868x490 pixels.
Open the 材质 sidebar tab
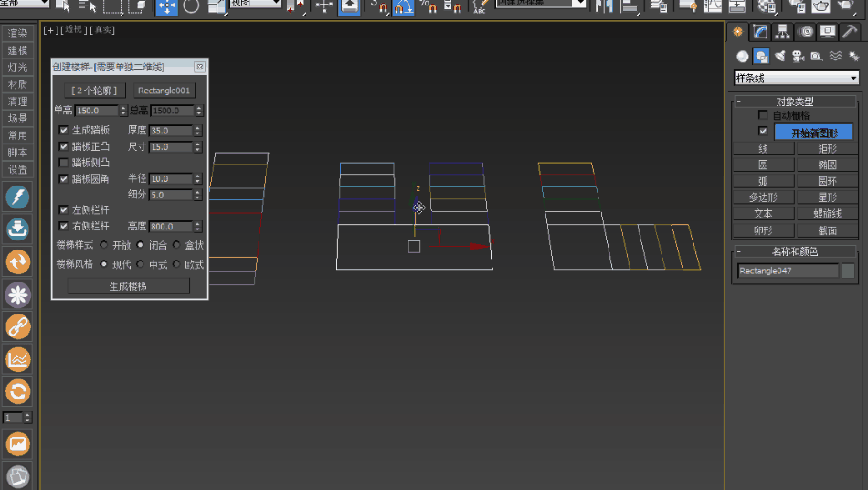point(18,84)
